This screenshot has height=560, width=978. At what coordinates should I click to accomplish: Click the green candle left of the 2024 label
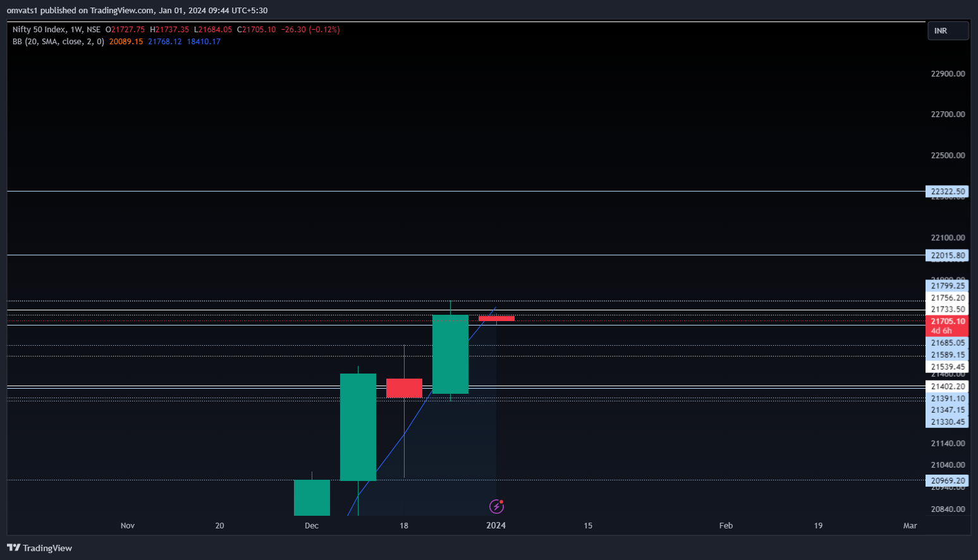pos(450,354)
